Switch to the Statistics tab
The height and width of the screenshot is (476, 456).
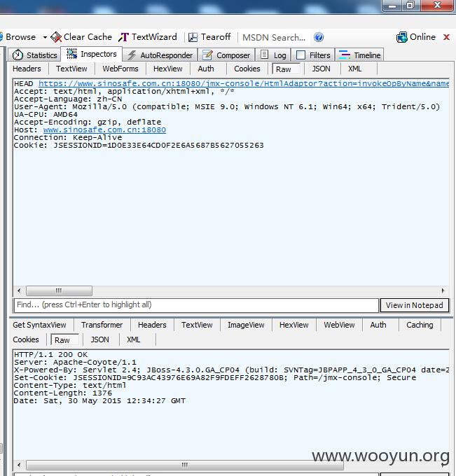[x=35, y=55]
